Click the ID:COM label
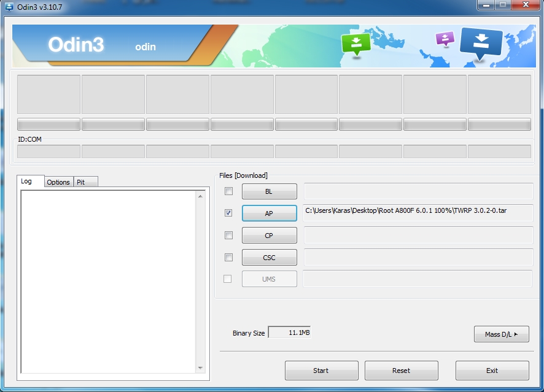This screenshot has width=544, height=392. click(x=29, y=139)
